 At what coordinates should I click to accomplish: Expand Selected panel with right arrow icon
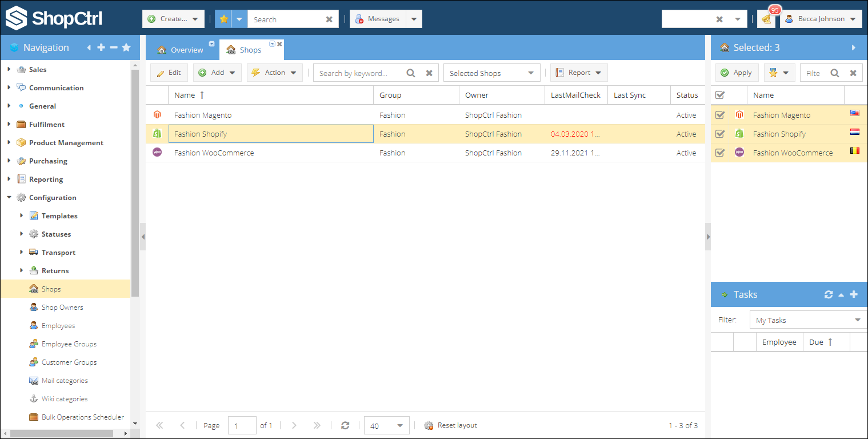click(x=854, y=47)
